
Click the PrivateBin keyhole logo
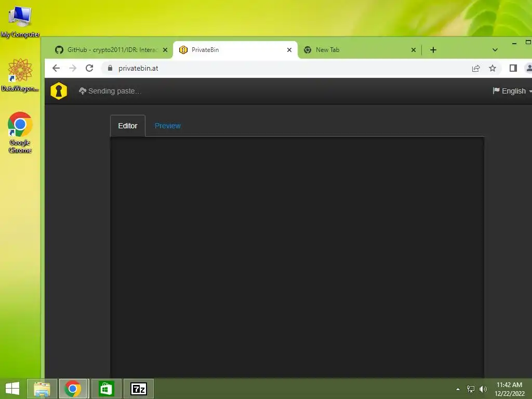(59, 91)
